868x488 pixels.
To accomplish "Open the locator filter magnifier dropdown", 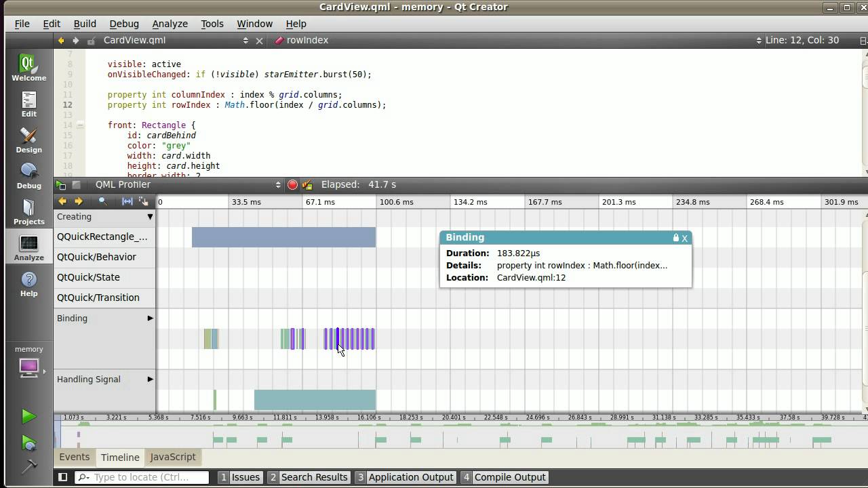I will tap(83, 477).
